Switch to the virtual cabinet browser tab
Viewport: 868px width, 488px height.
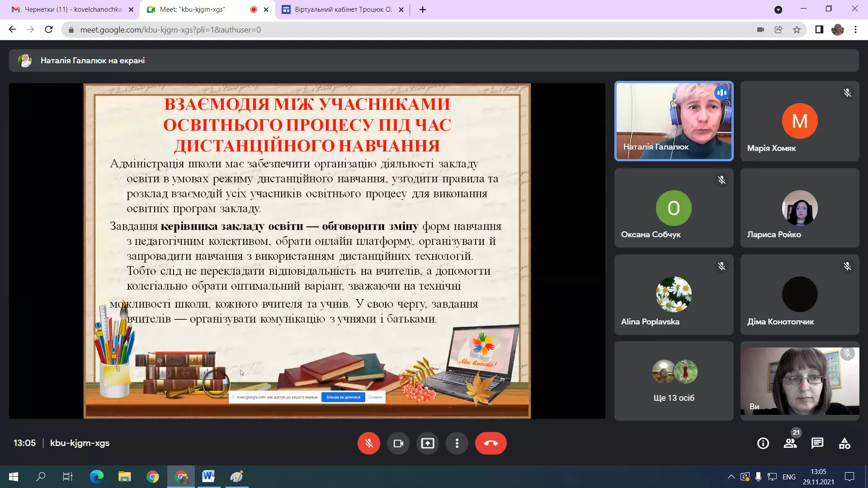coord(343,9)
